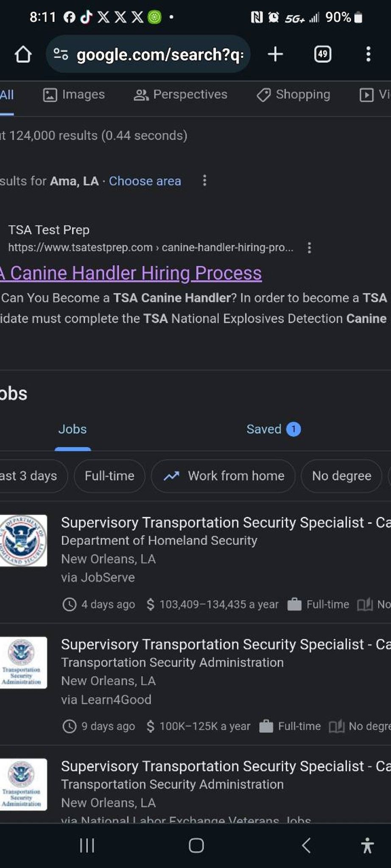The height and width of the screenshot is (868, 391).
Task: Open Chrome's three-dot overflow menu
Action: 368,54
